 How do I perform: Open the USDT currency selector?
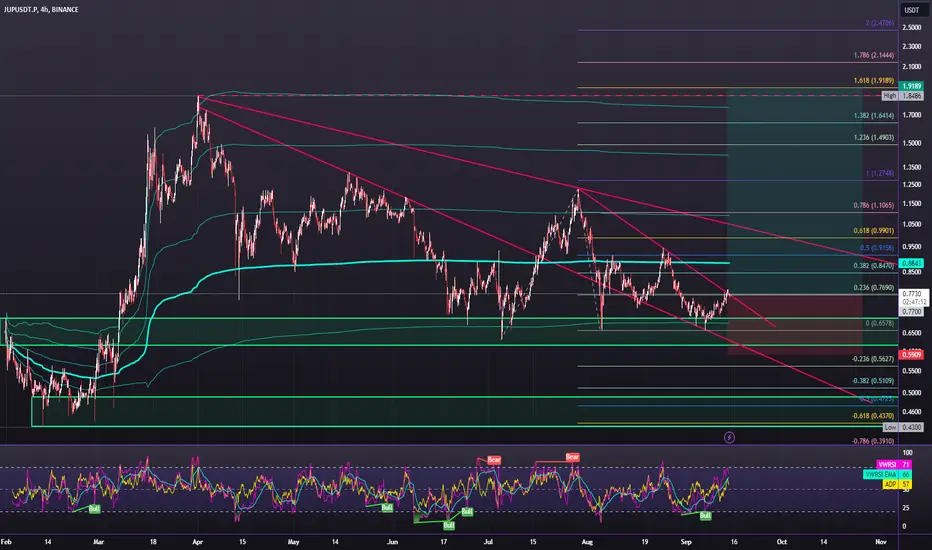[911, 10]
